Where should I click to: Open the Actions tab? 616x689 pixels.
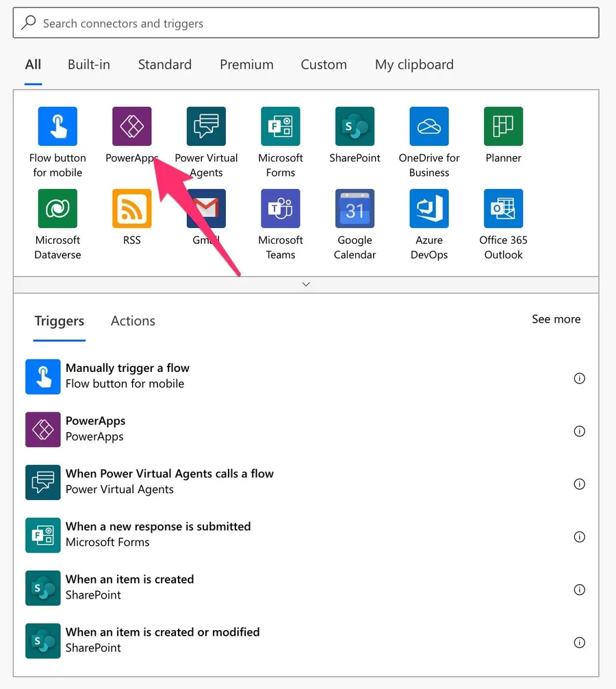tap(133, 321)
